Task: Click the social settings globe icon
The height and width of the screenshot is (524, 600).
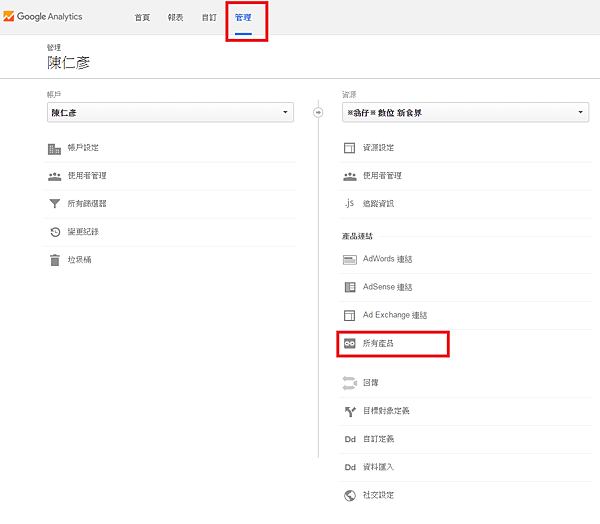Action: coord(350,495)
